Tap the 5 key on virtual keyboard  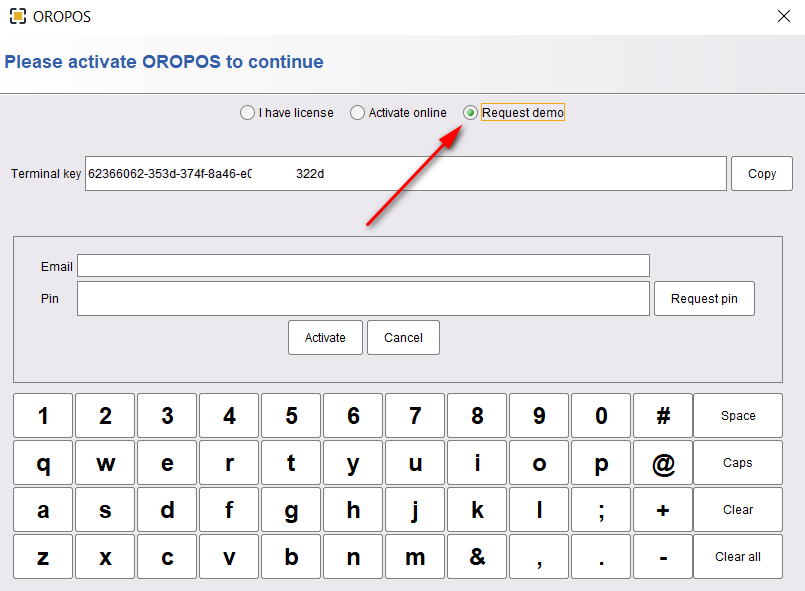coord(291,415)
